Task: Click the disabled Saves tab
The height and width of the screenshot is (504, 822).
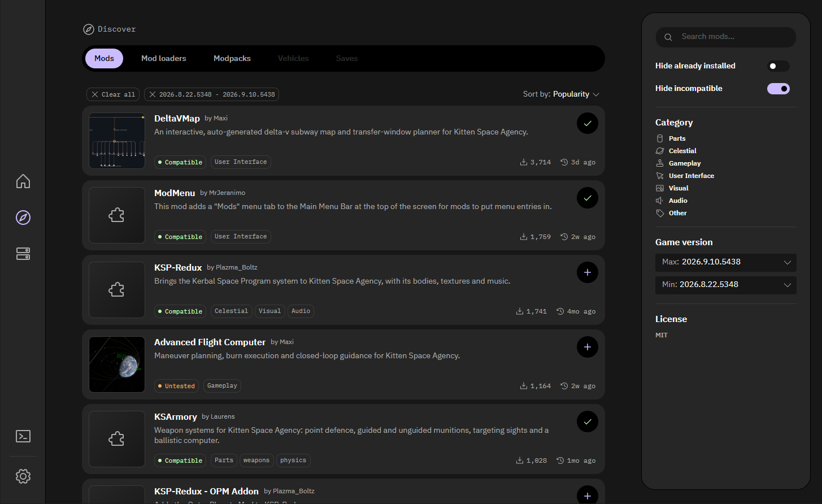Action: click(x=347, y=58)
